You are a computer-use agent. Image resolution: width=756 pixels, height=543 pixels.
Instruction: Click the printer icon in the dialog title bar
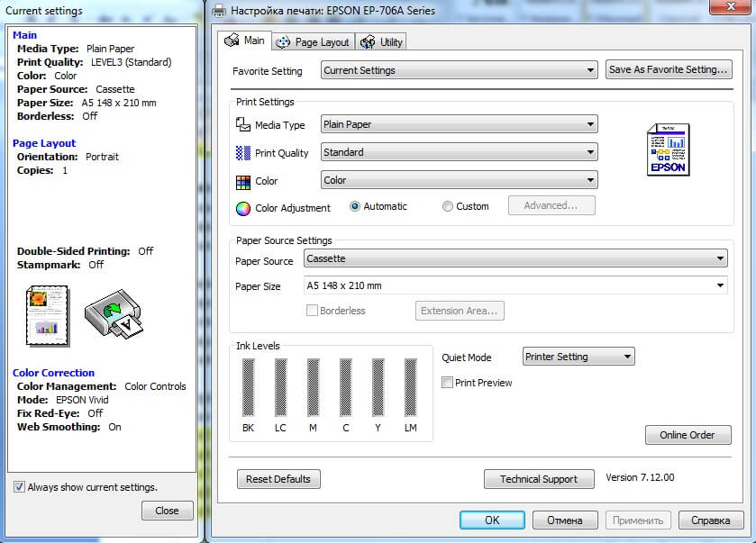(219, 10)
